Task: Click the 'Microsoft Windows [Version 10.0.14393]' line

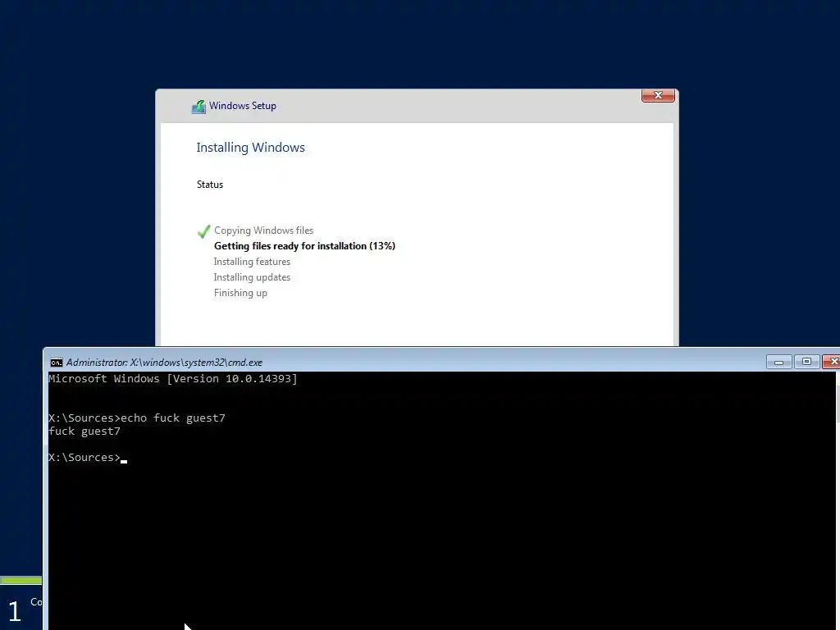Action: [x=172, y=379]
